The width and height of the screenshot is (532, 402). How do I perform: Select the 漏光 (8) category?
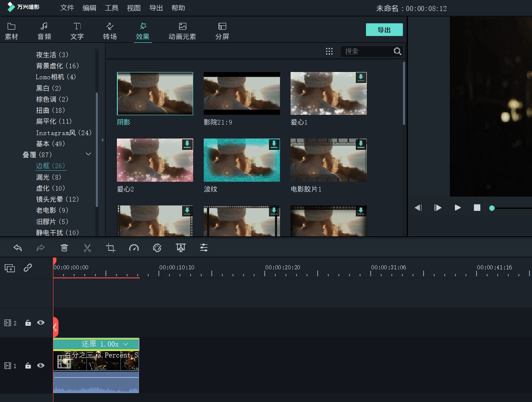pos(48,177)
